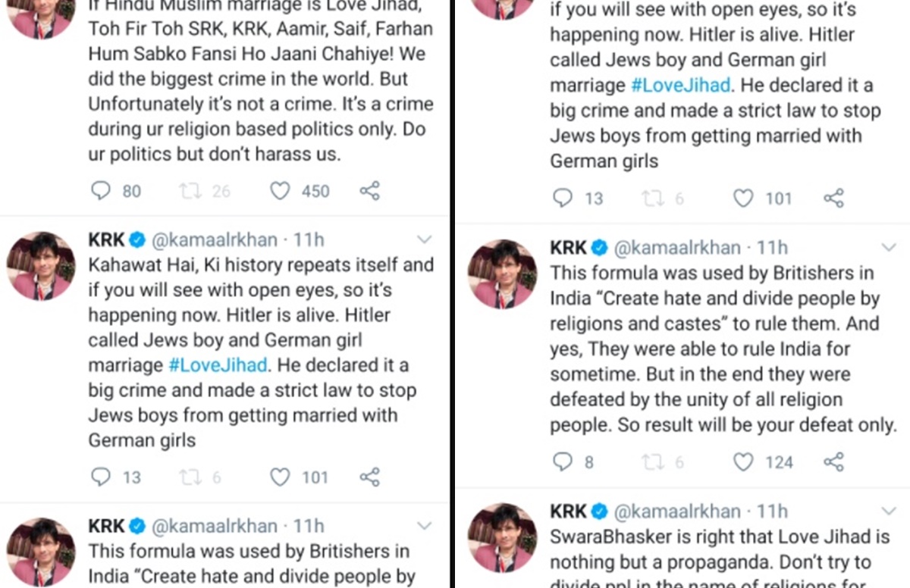Reply to the tweet showing 8 replies
The width and height of the screenshot is (910, 588).
click(x=563, y=461)
